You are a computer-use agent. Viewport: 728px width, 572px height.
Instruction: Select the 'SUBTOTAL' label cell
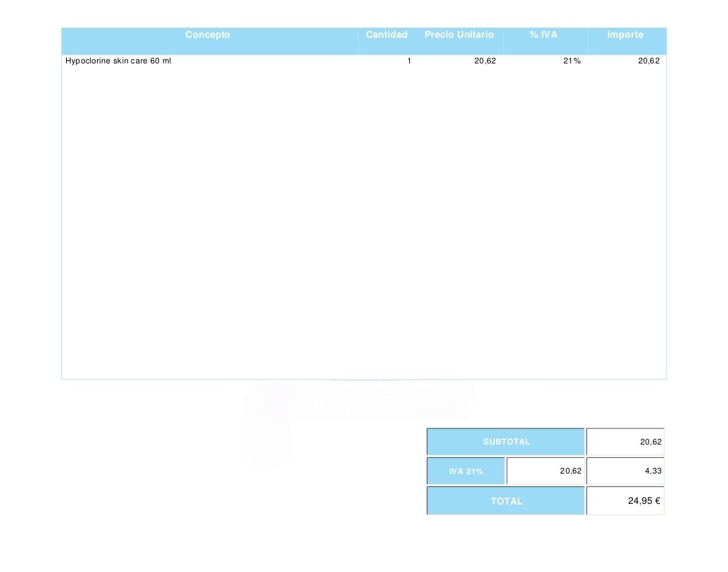506,441
